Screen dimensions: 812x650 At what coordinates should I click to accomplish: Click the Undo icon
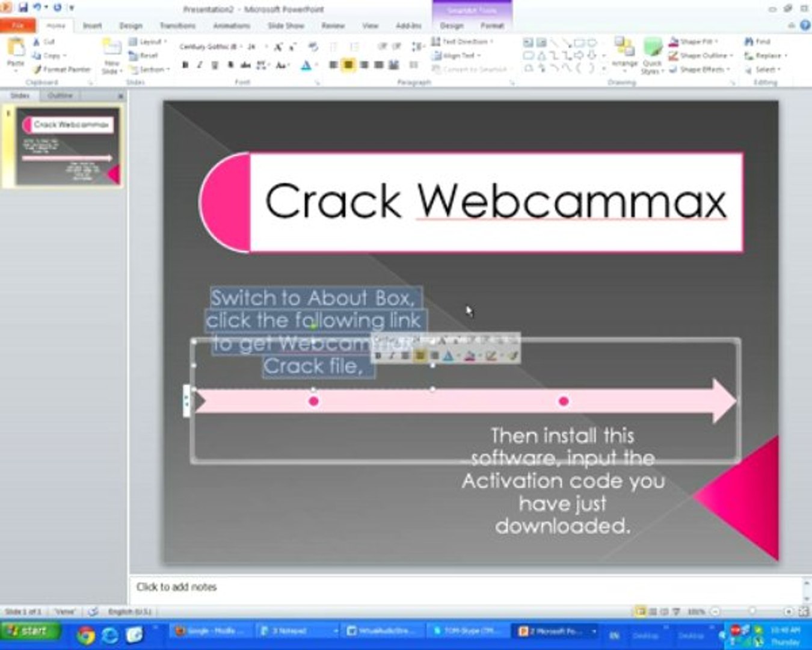(x=37, y=8)
